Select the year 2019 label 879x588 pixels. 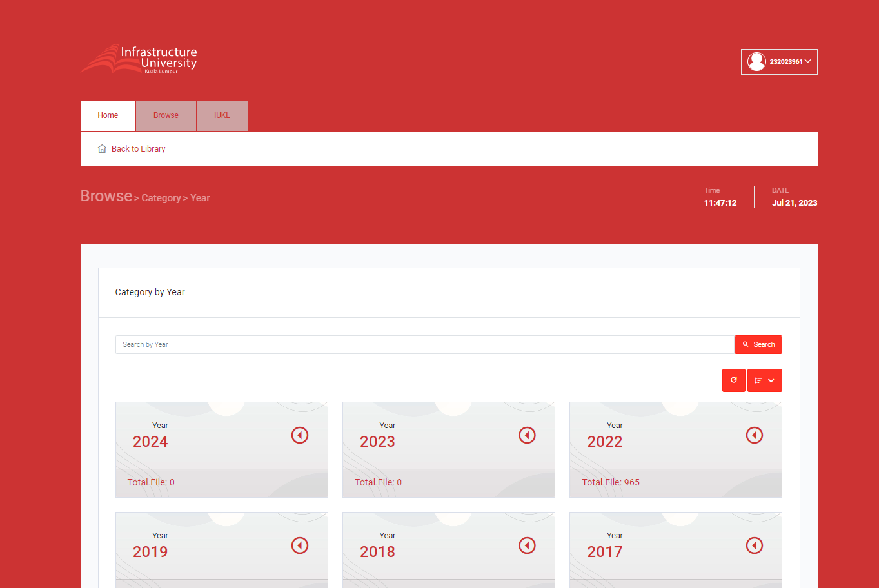point(150,552)
